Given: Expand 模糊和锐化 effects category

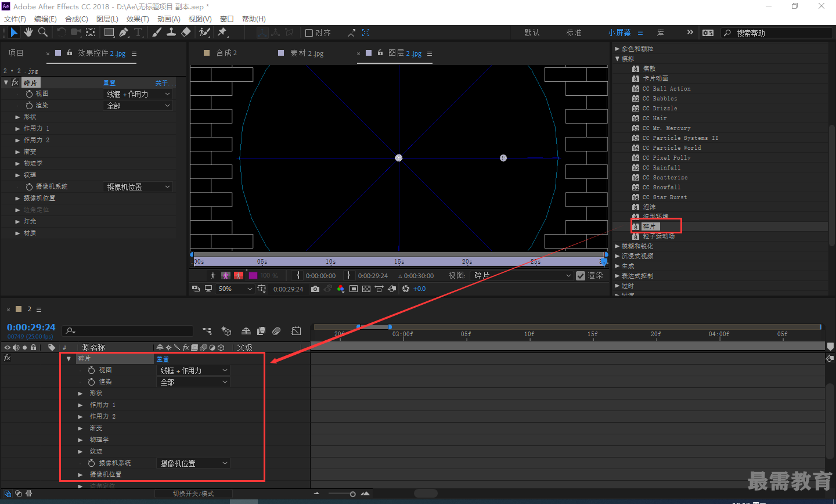Looking at the screenshot, I should 617,246.
